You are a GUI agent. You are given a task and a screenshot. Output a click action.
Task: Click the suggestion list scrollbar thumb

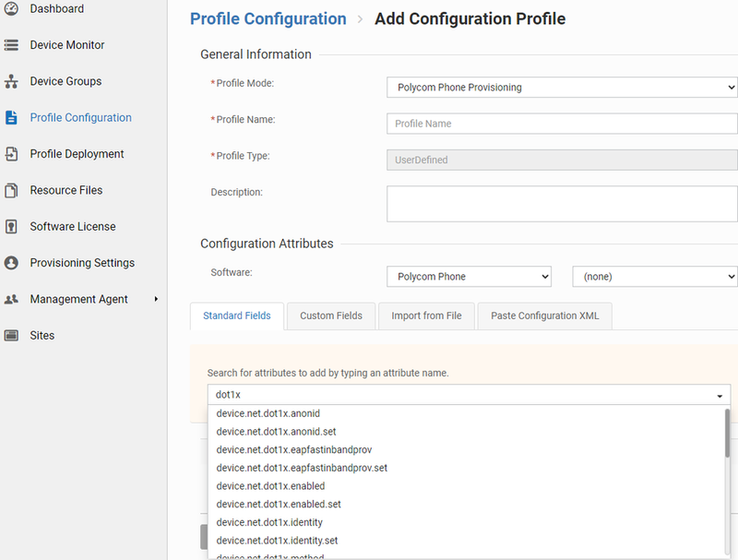pos(727,433)
